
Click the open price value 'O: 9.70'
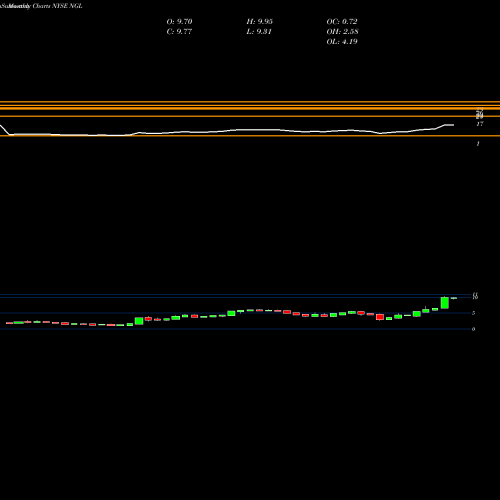(179, 22)
